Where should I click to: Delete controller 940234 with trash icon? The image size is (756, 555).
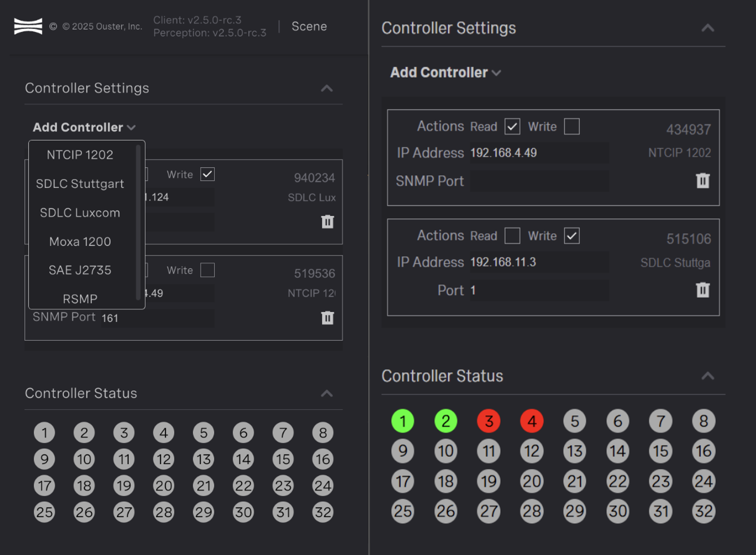(x=327, y=221)
